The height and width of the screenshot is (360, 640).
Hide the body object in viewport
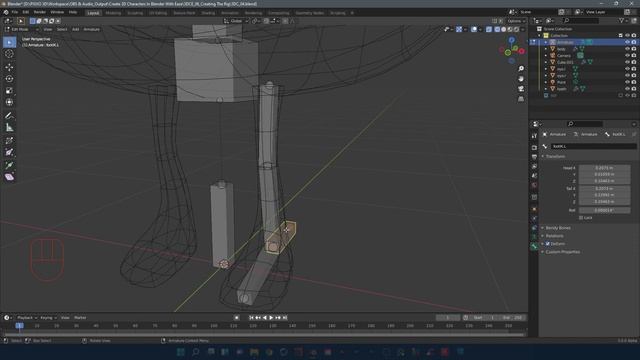tap(627, 49)
